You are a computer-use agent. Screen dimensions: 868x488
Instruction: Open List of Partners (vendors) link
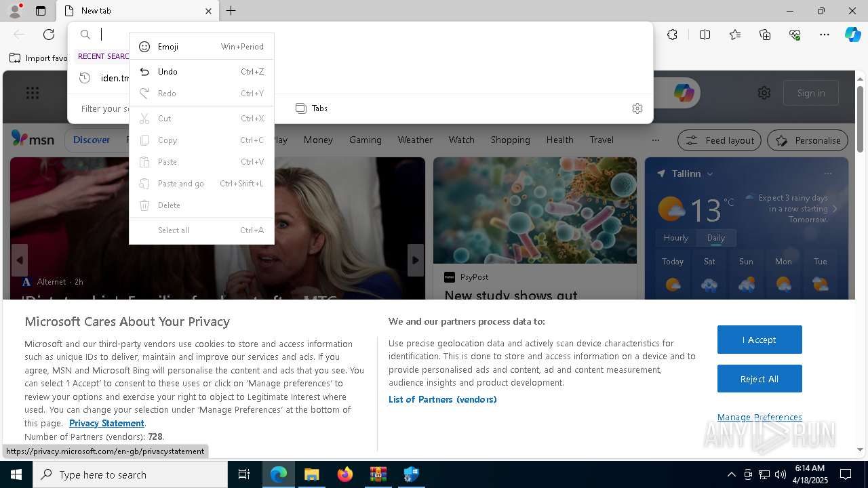(442, 399)
